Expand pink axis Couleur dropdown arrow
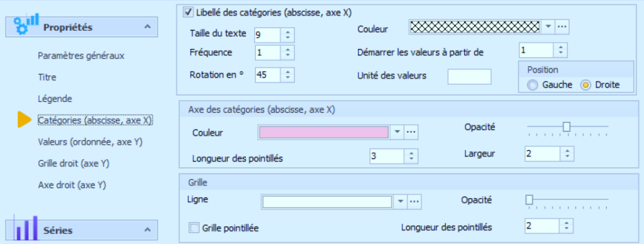 [397, 132]
